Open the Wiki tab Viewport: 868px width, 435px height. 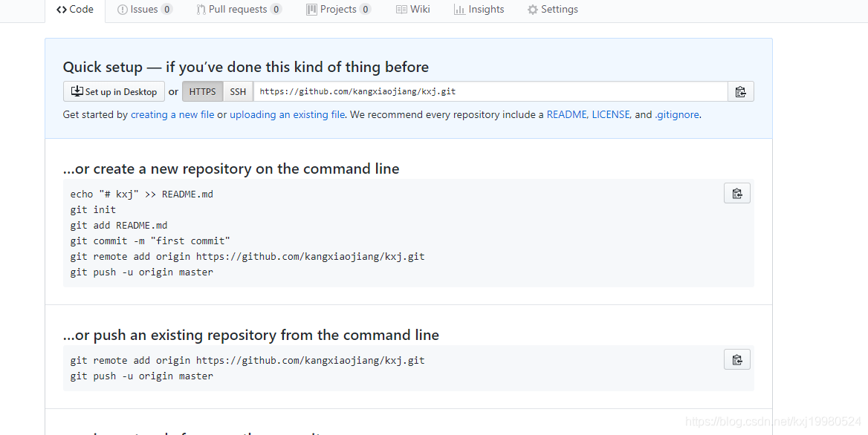tap(413, 10)
